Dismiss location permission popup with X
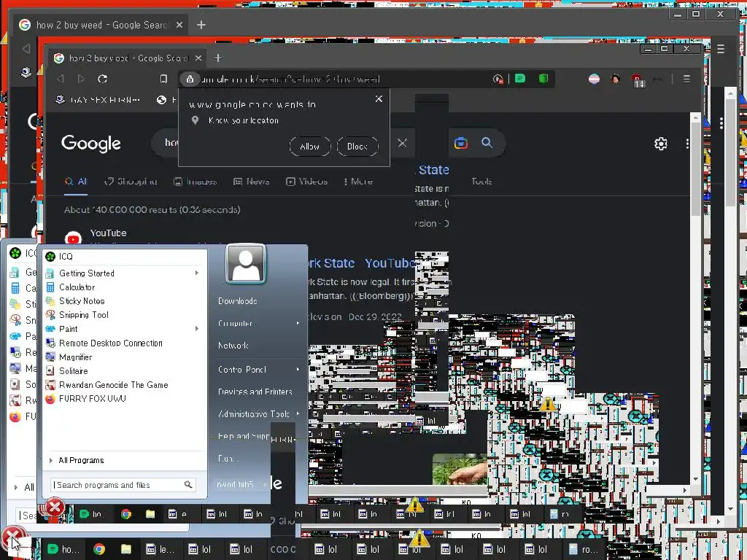 (x=379, y=98)
